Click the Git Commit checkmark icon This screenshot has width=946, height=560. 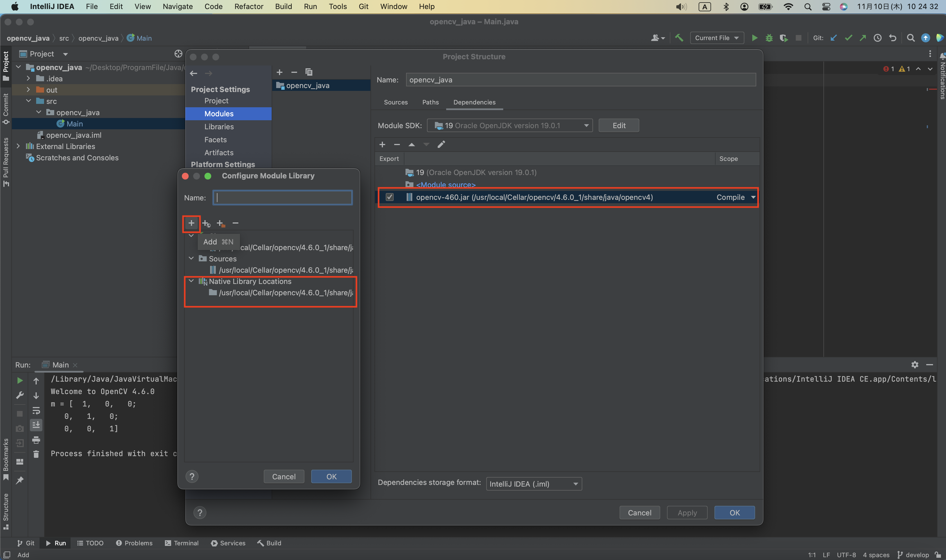pos(848,38)
